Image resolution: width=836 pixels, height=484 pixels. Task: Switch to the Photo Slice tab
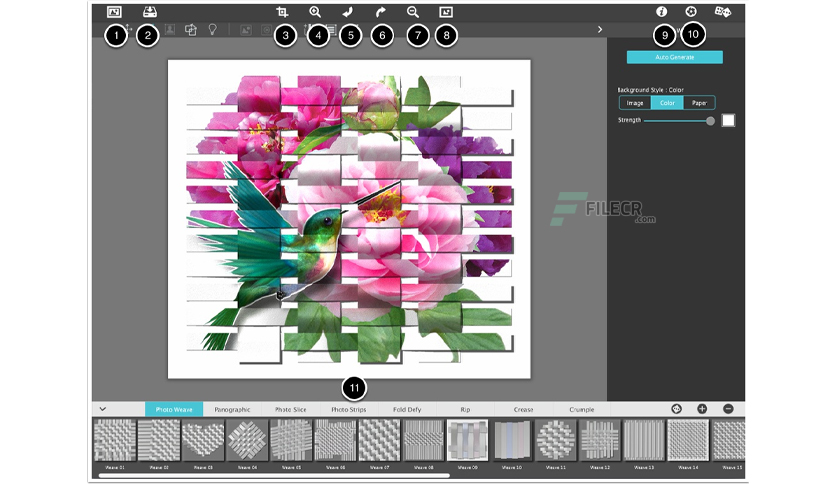pos(291,409)
